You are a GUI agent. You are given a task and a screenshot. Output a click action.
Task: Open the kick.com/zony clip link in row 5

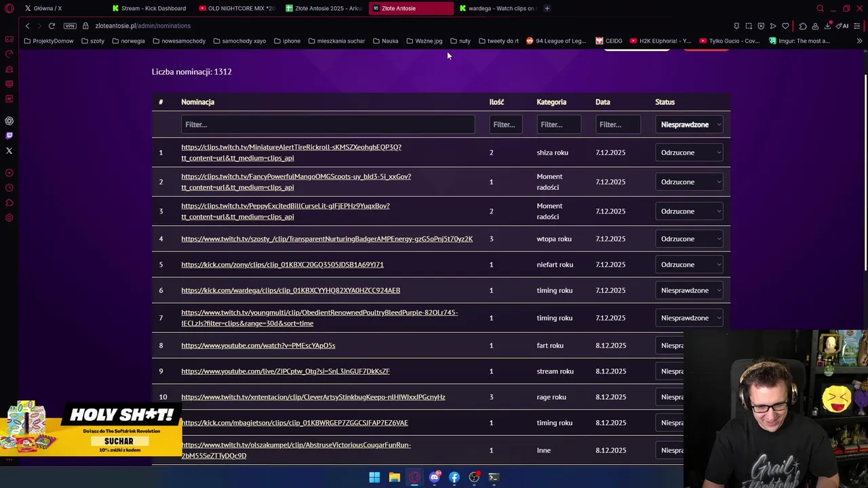coord(282,264)
